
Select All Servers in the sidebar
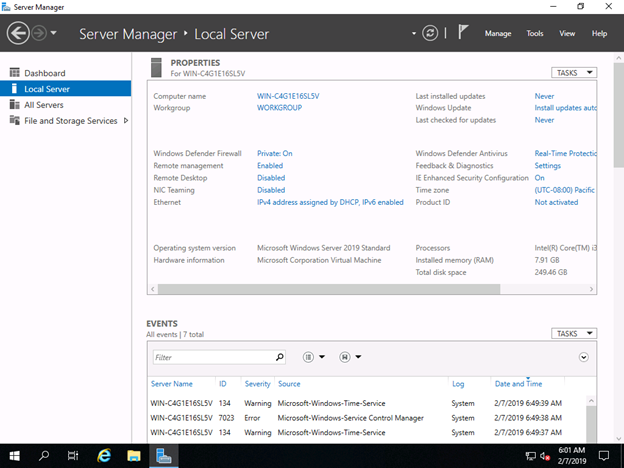65,105
